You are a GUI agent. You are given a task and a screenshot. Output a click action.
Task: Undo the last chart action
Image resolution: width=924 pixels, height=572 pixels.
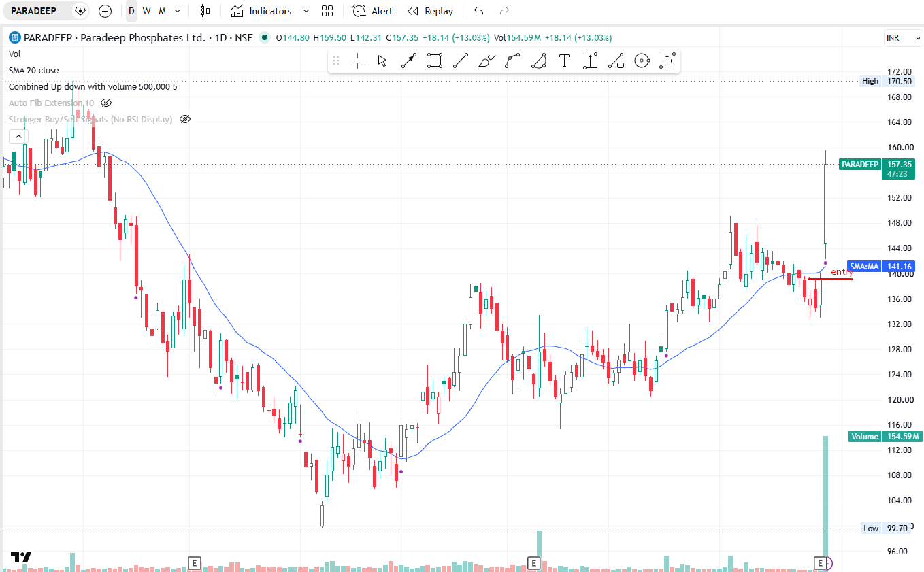coord(479,11)
